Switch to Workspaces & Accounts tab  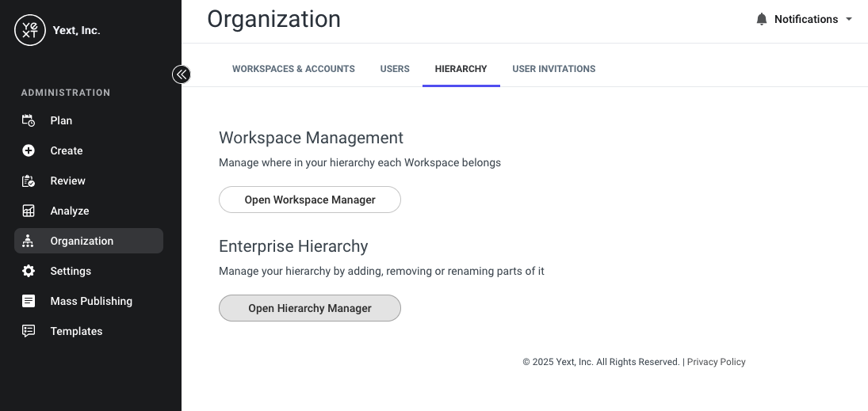(293, 69)
